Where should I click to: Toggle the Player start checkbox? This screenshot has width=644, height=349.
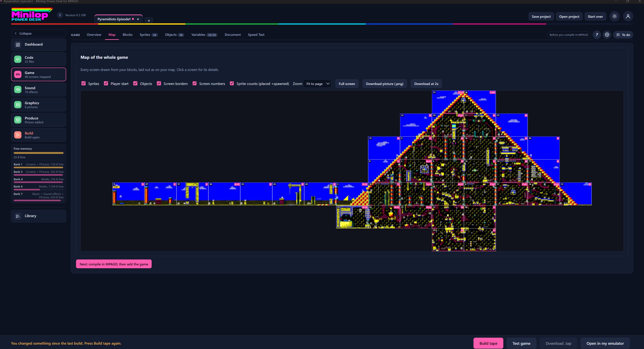pyautogui.click(x=106, y=83)
